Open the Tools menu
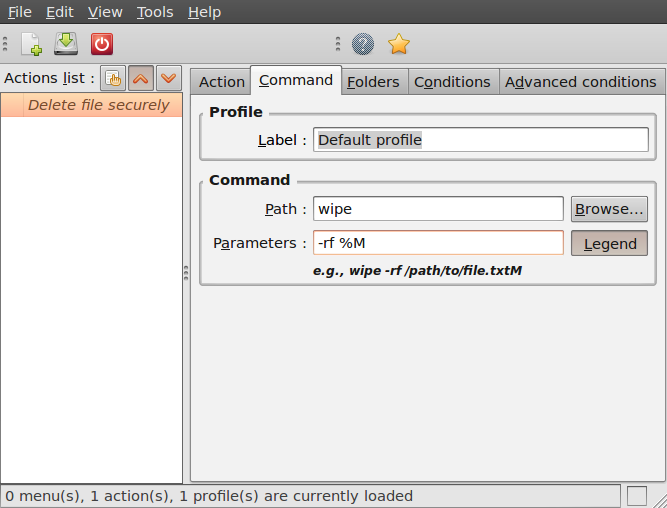This screenshot has width=667, height=508. coord(155,12)
